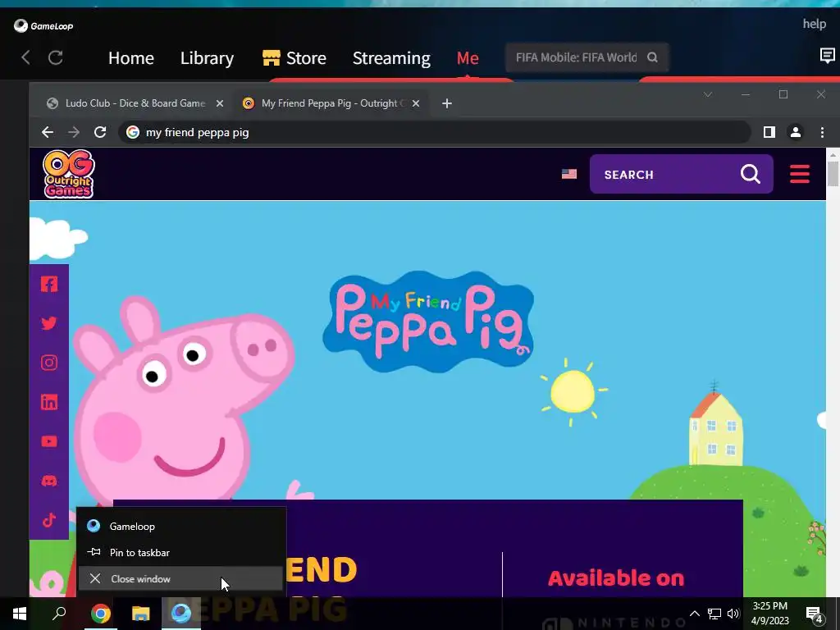This screenshot has width=840, height=630.
Task: Click the site search magnifier button
Action: 750,174
